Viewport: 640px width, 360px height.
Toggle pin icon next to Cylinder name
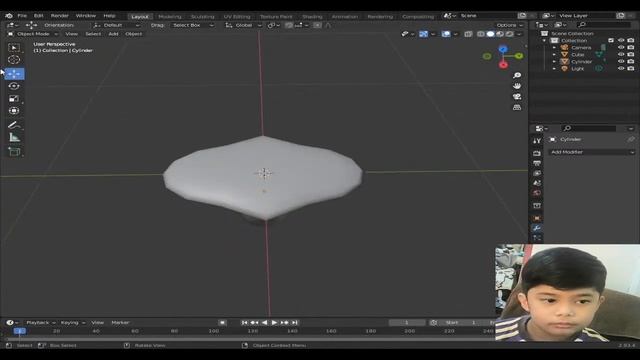pyautogui.click(x=631, y=140)
